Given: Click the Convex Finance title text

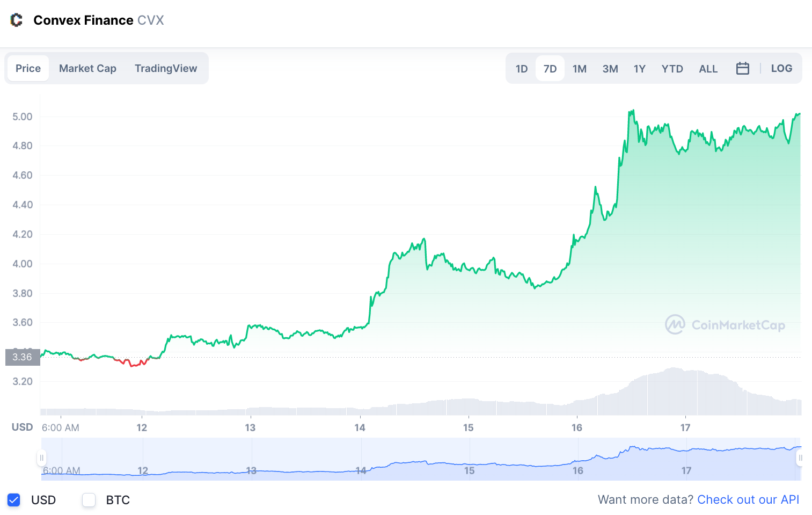Looking at the screenshot, I should point(83,20).
